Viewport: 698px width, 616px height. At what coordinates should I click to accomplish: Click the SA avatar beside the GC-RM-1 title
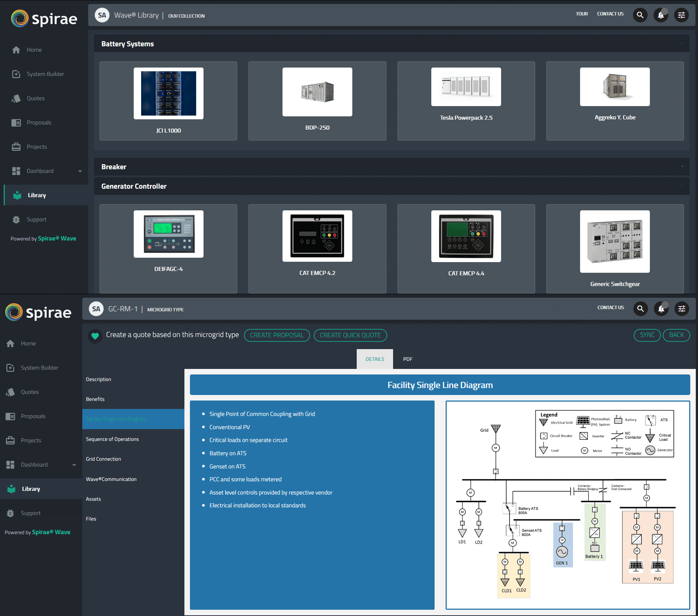coord(96,309)
